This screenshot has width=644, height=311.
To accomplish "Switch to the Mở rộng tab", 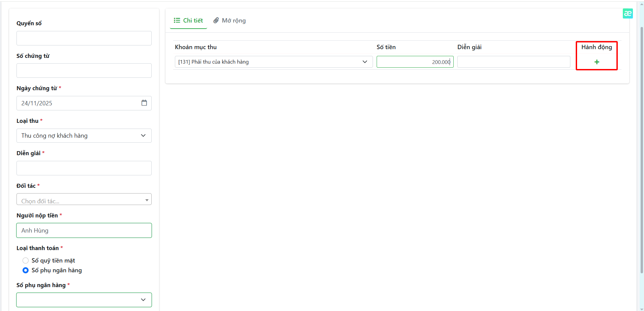I will click(230, 21).
